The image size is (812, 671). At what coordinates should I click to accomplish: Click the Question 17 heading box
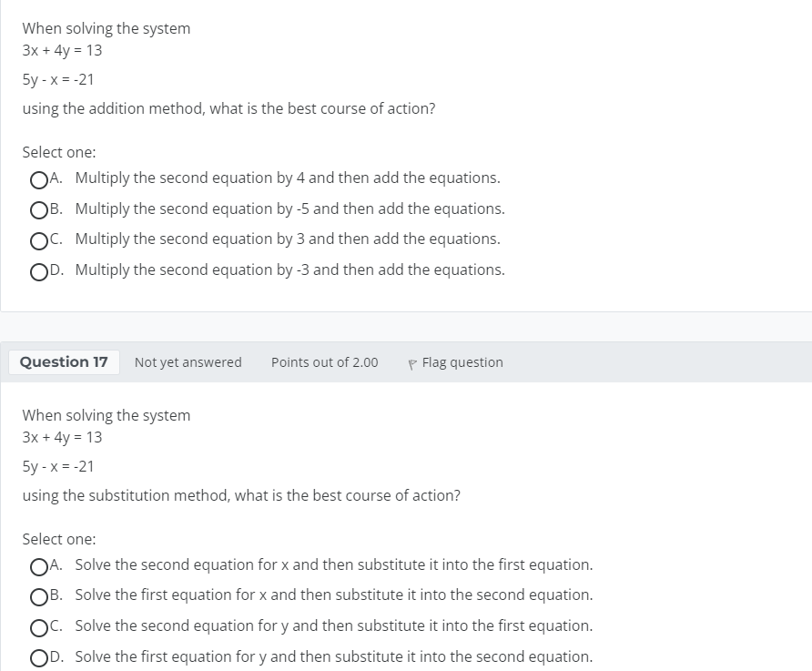64,361
